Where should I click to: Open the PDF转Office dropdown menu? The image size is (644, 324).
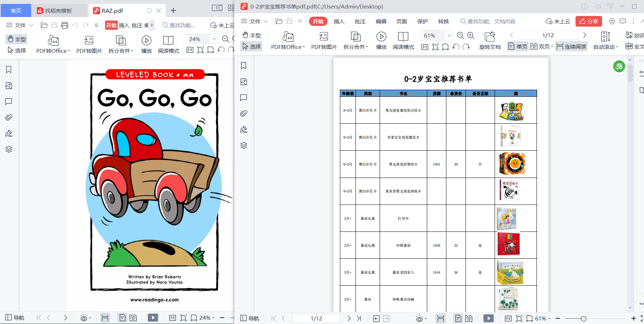pos(287,46)
